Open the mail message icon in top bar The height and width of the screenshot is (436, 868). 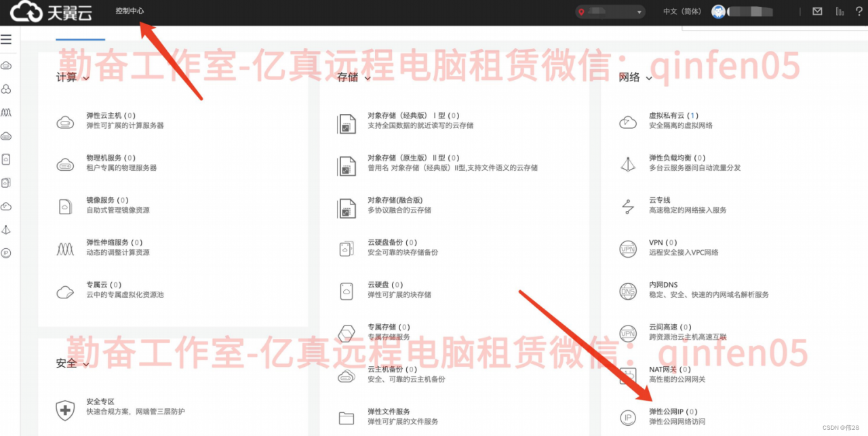click(816, 11)
